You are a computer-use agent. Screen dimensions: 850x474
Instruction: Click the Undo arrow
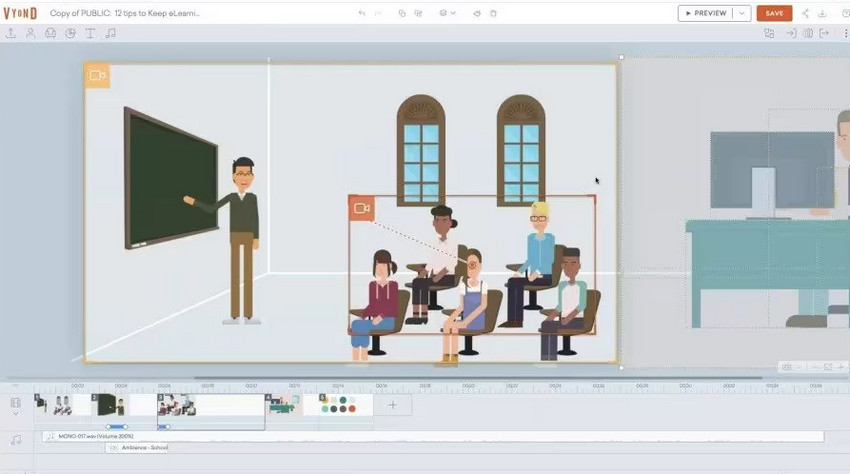[362, 13]
